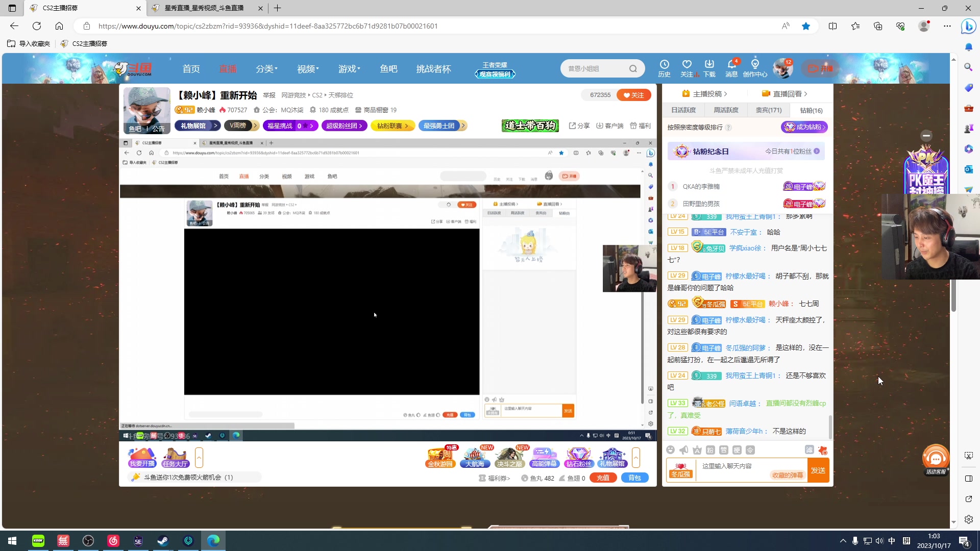Click 我要开播 icon below the player
The height and width of the screenshot is (551, 980).
(142, 457)
